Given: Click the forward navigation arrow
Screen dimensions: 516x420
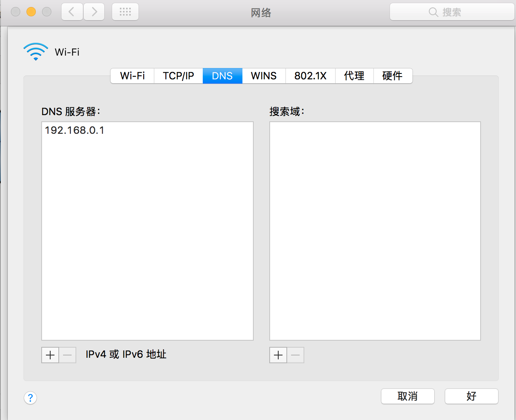Looking at the screenshot, I should coord(94,12).
